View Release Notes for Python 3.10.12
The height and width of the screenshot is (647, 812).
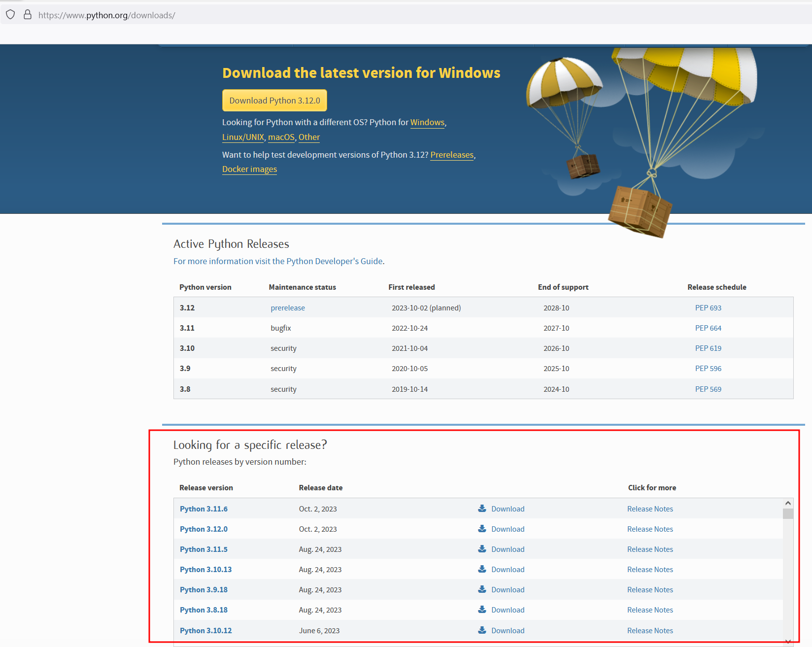point(650,631)
